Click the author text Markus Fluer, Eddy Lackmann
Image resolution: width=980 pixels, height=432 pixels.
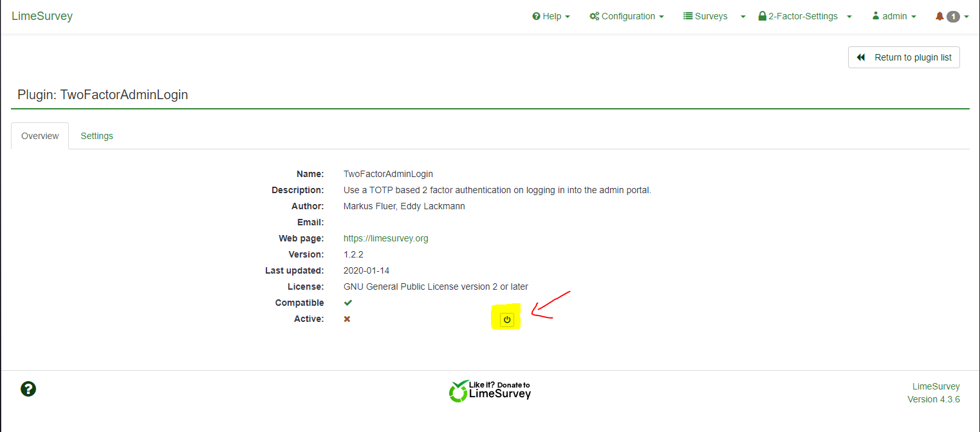pos(404,206)
